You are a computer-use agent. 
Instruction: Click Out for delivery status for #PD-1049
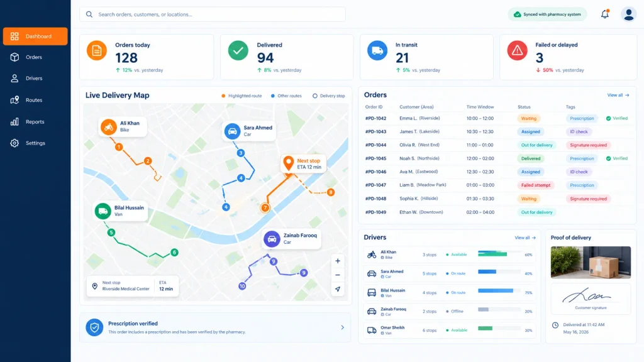[x=537, y=212]
